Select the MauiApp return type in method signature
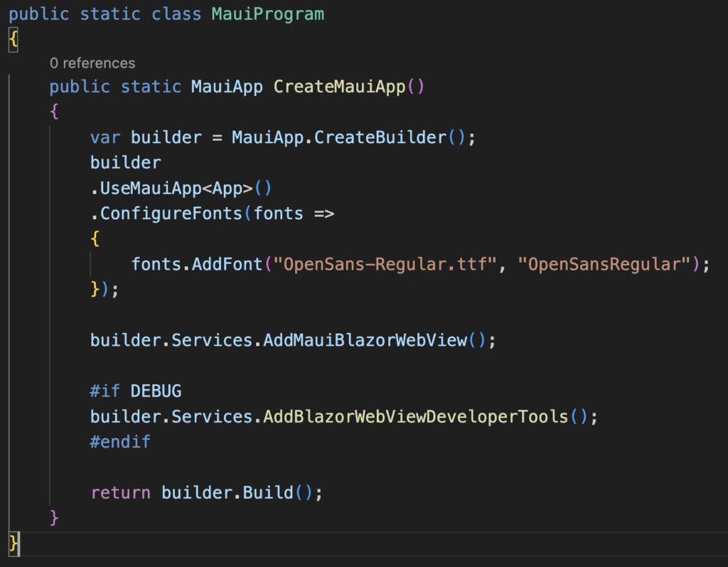 [227, 87]
